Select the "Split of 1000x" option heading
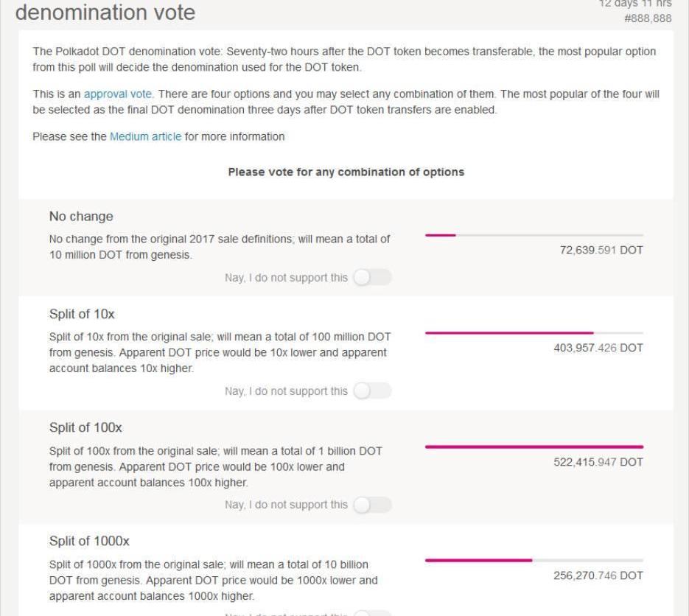 click(89, 541)
